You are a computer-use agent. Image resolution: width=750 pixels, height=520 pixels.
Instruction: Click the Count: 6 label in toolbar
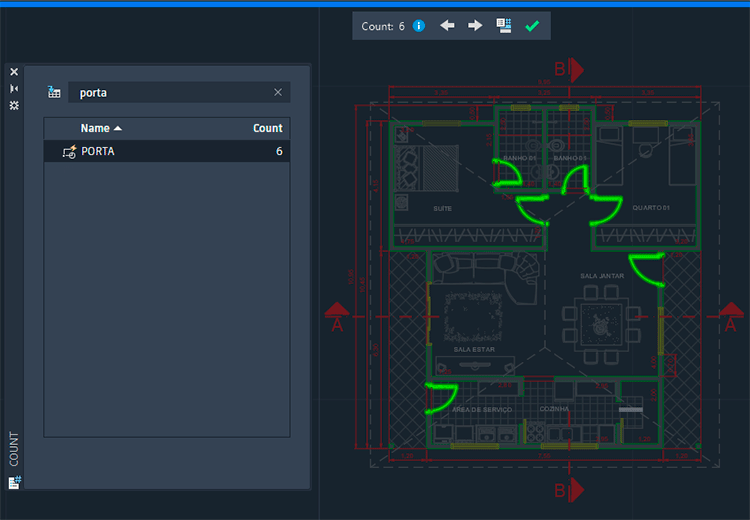(383, 26)
